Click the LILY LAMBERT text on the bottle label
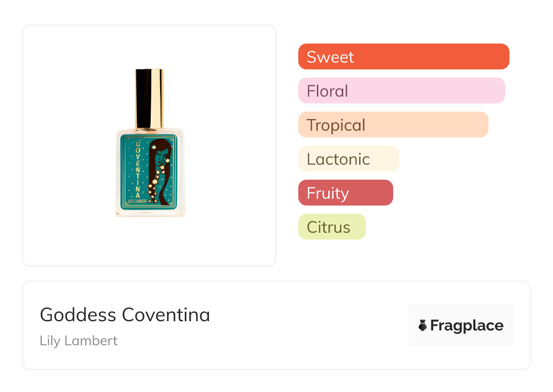 coord(138,200)
